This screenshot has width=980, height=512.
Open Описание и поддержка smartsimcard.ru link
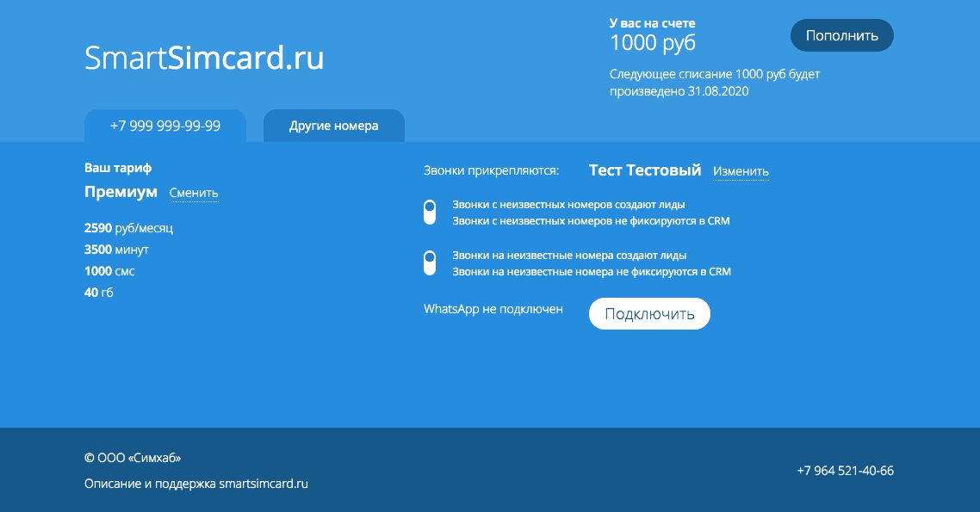point(196,484)
